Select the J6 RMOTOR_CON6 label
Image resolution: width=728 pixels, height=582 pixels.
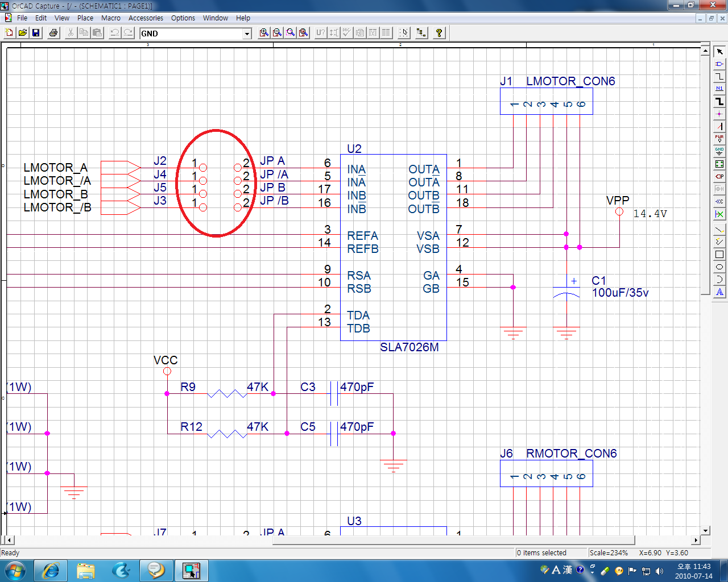tap(559, 454)
